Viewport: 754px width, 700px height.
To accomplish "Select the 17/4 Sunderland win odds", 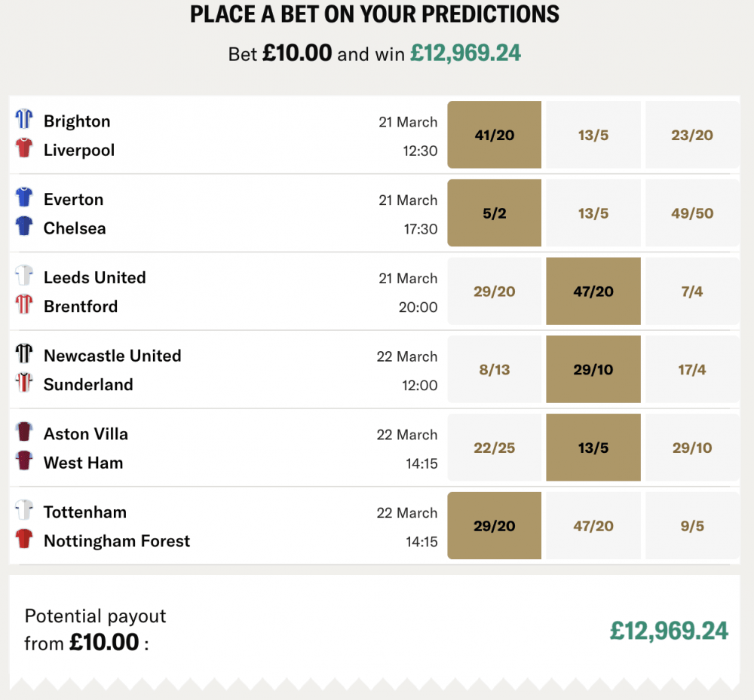I will click(691, 369).
